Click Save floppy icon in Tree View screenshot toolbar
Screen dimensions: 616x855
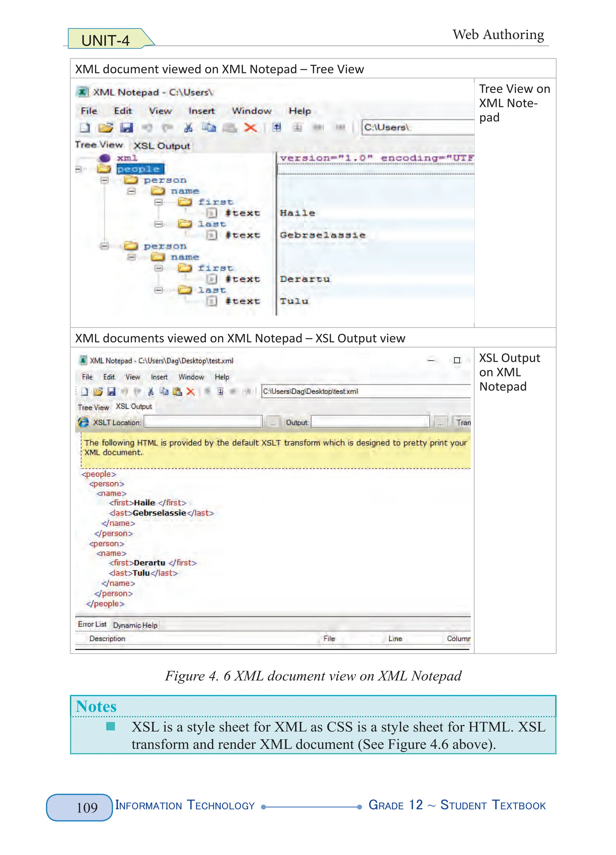tap(127, 128)
